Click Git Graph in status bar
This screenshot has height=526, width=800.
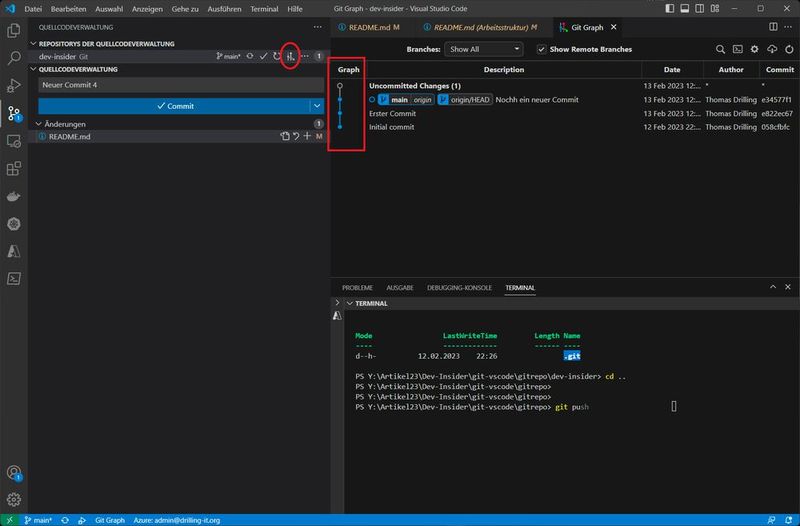(x=110, y=520)
